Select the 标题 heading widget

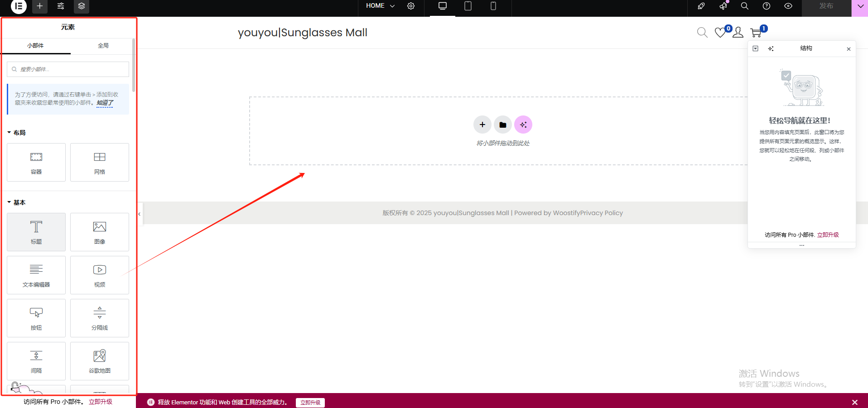pyautogui.click(x=36, y=232)
